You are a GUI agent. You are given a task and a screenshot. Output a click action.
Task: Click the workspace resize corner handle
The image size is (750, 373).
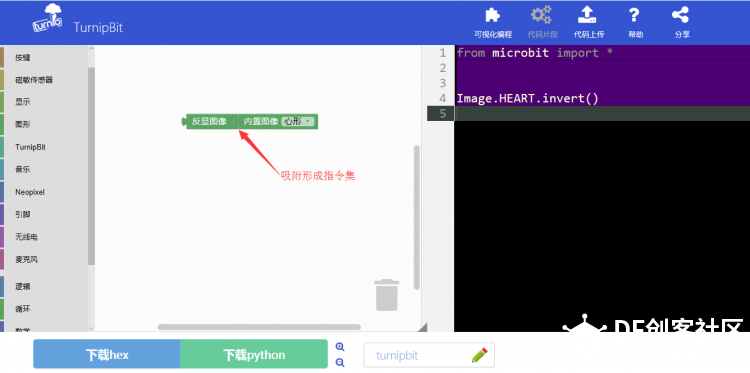click(x=423, y=327)
